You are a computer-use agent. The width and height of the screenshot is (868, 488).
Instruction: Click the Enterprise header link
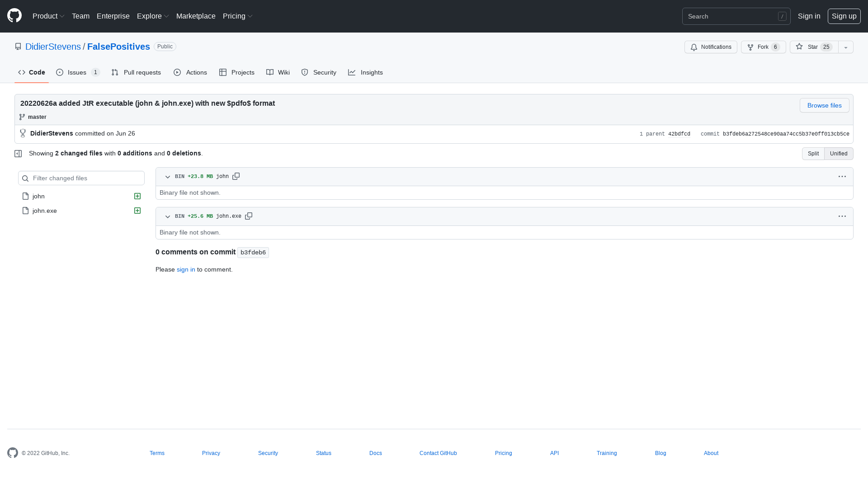pos(113,16)
